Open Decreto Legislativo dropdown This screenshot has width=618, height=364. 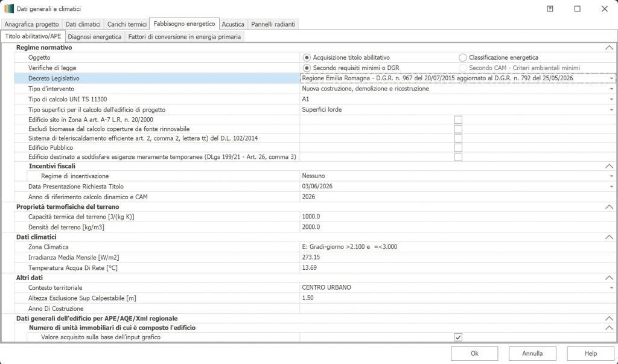(x=611, y=78)
